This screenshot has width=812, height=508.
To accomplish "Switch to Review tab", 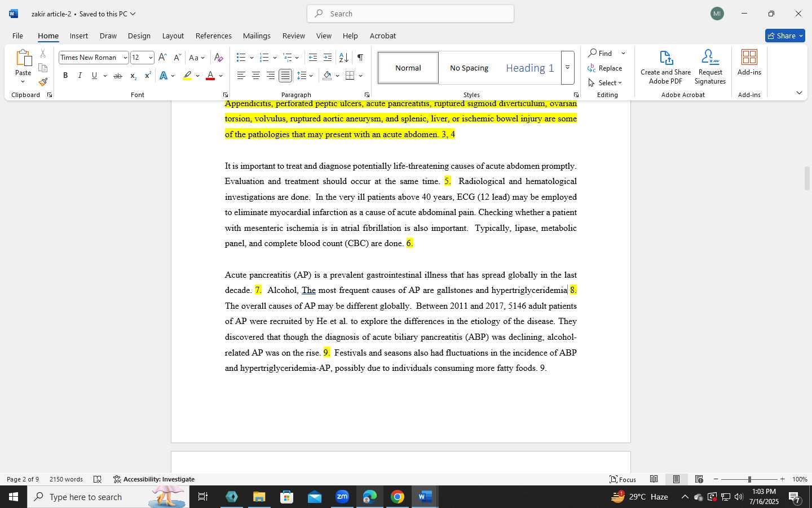I will 293,36.
